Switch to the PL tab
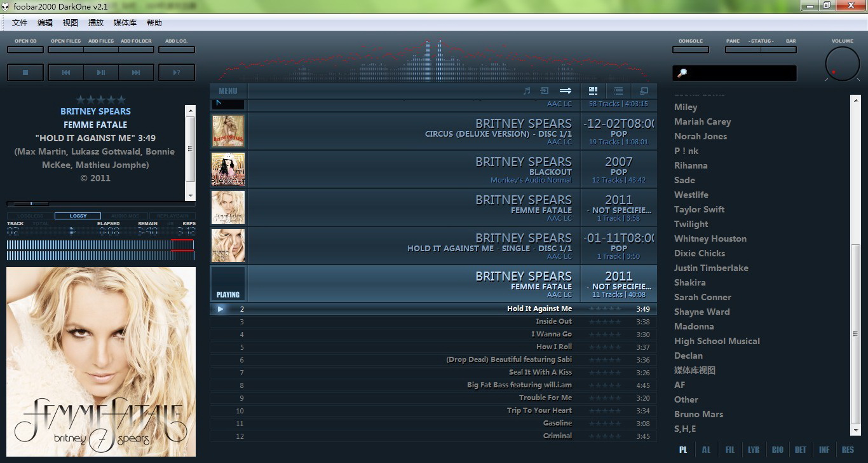 (x=683, y=450)
